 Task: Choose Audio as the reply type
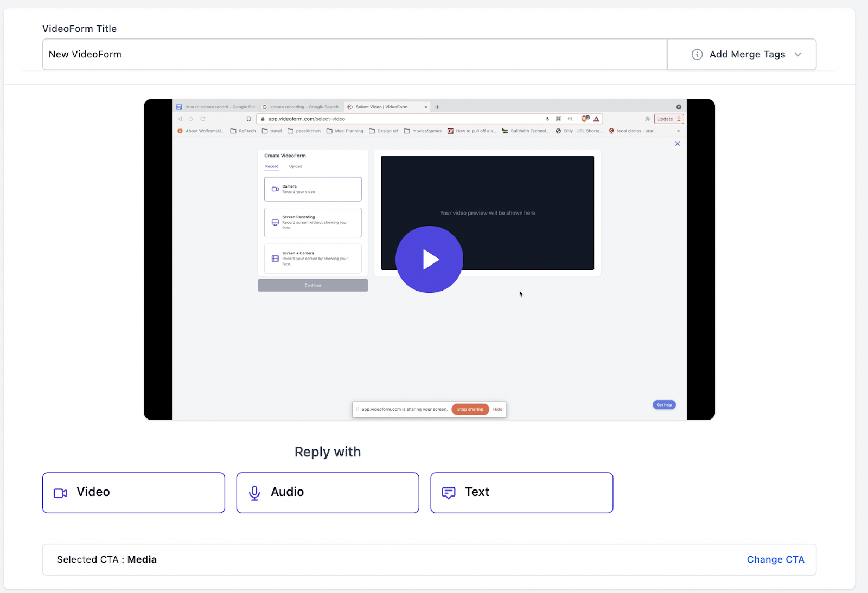click(x=328, y=493)
